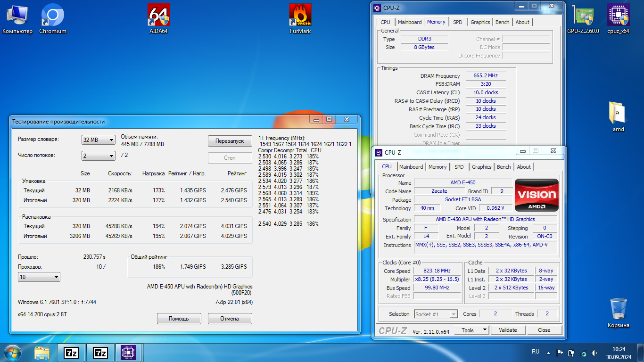Activate the second 7-Zip taskbar button
Viewport: 644px width, 362px height.
click(100, 353)
